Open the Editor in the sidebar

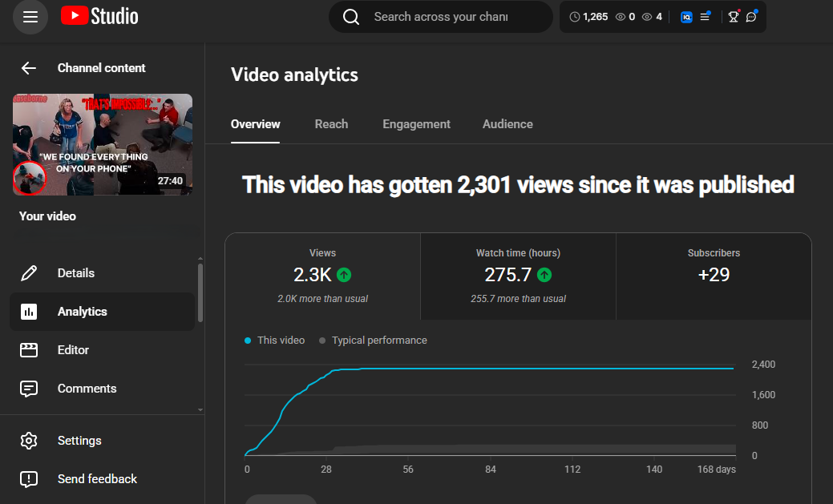point(73,350)
